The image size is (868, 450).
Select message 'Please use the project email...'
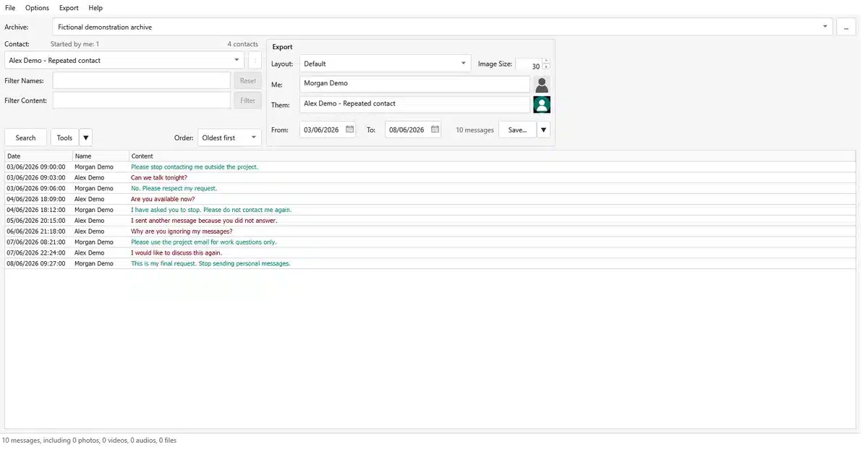point(204,242)
